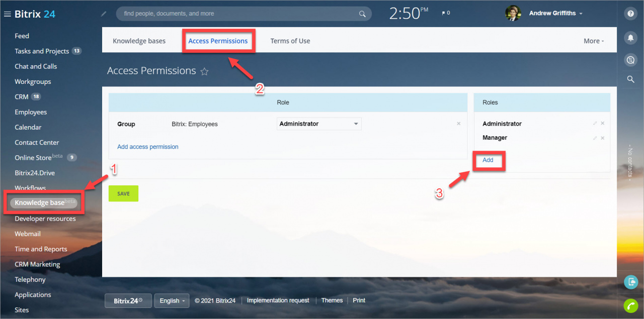Viewport: 644px width, 319px height.
Task: Click the Manager role name in Roles
Action: point(495,138)
